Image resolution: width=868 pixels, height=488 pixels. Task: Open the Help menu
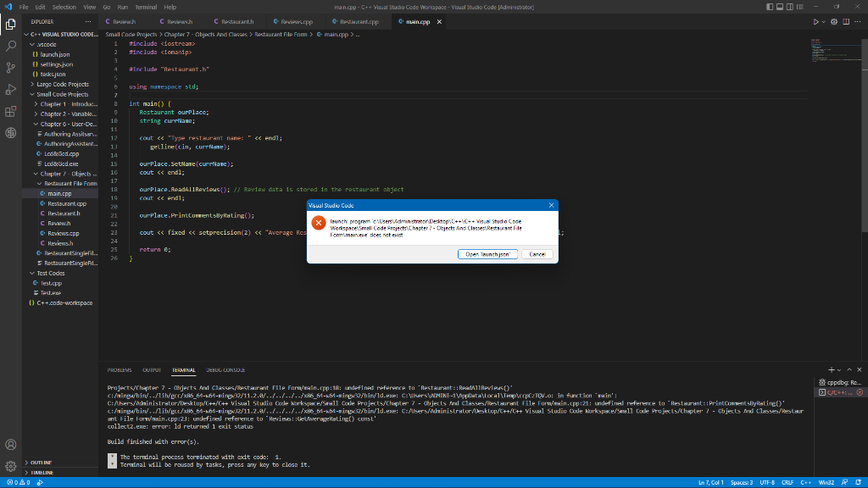[x=170, y=7]
